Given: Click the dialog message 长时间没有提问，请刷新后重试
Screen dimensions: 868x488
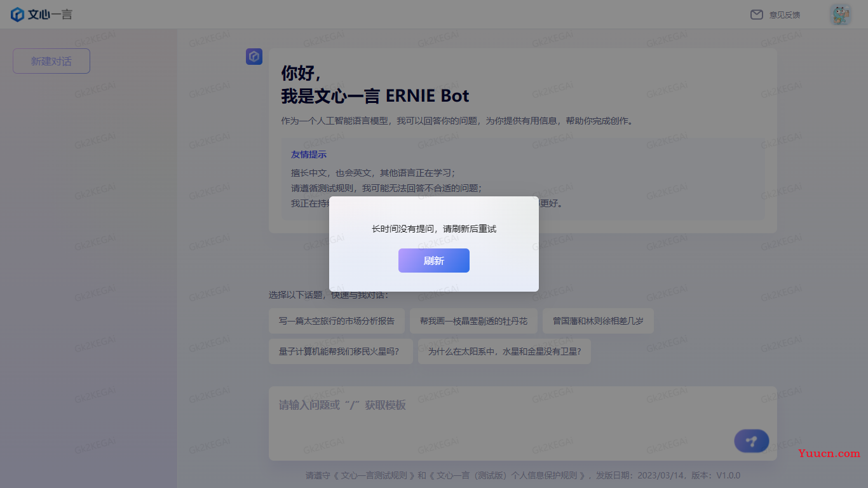Looking at the screenshot, I should [434, 229].
